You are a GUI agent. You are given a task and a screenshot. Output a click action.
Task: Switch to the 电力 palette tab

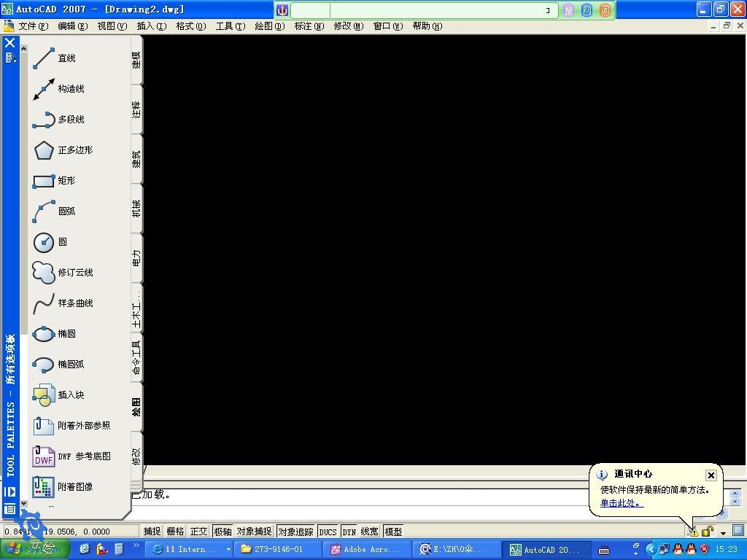pyautogui.click(x=136, y=258)
